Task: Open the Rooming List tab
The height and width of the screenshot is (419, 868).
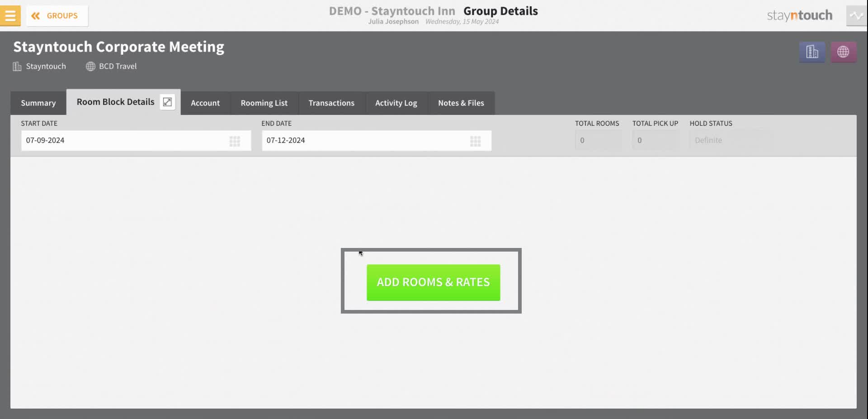Action: (x=264, y=103)
